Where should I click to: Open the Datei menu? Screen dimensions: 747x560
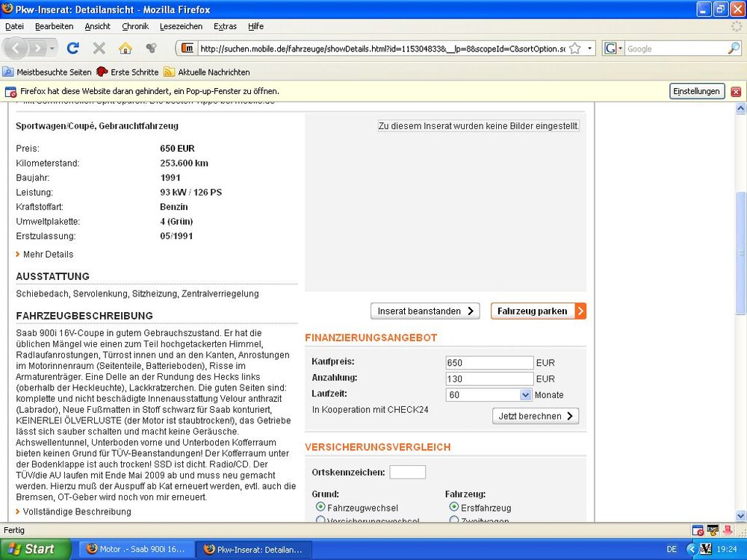(x=14, y=26)
